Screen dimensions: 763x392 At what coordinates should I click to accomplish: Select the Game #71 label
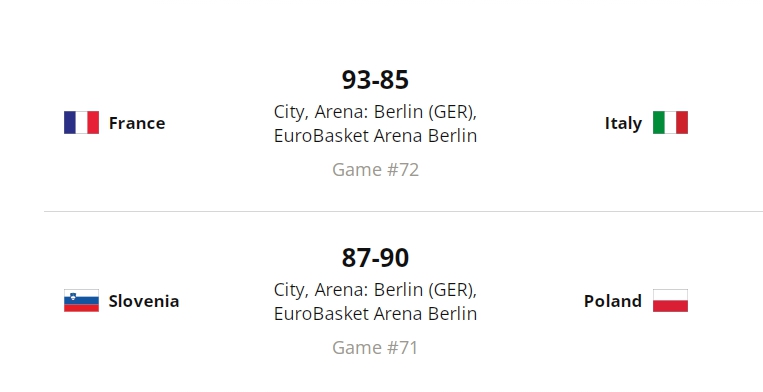375,348
